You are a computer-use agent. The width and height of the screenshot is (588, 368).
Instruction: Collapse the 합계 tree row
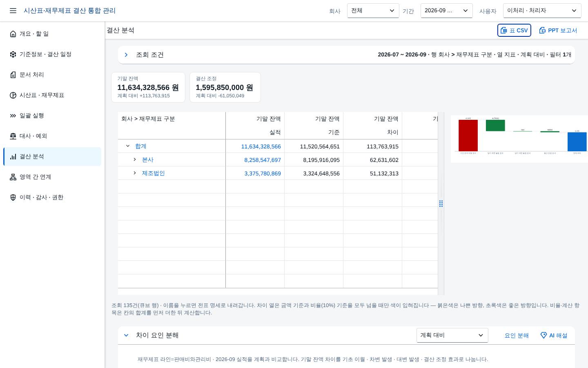[128, 146]
